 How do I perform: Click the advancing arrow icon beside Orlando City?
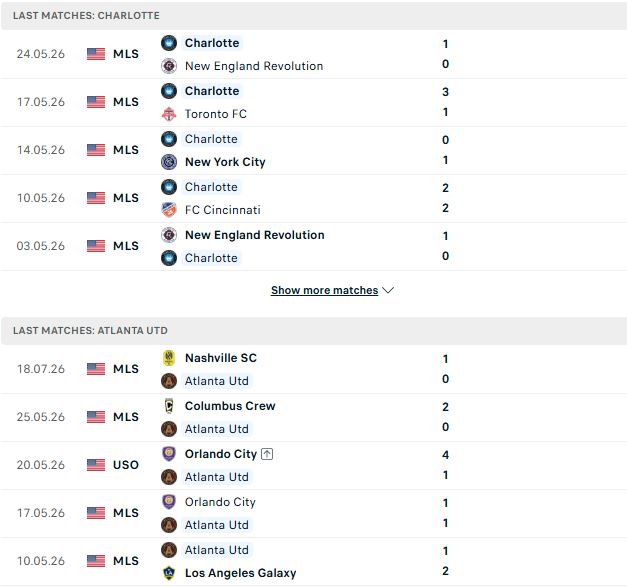tap(267, 454)
